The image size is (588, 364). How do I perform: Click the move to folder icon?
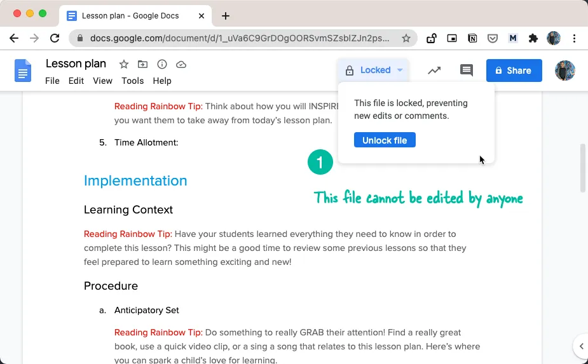click(143, 64)
